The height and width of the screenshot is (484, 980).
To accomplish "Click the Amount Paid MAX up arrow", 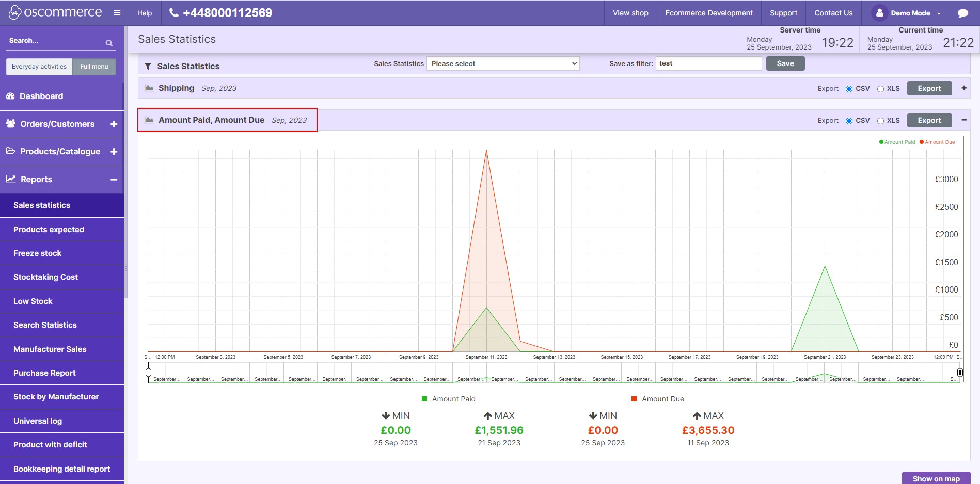I will pyautogui.click(x=487, y=416).
